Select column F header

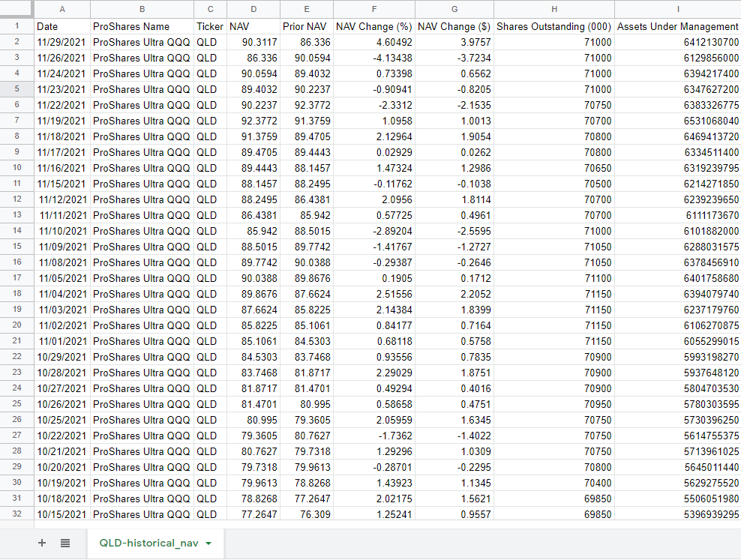(373, 9)
